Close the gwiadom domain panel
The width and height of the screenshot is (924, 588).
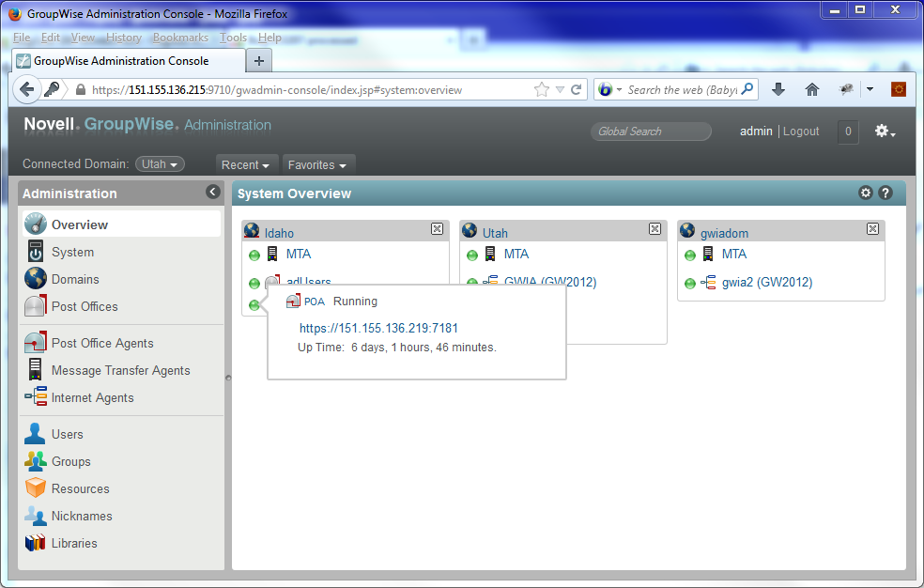872,228
